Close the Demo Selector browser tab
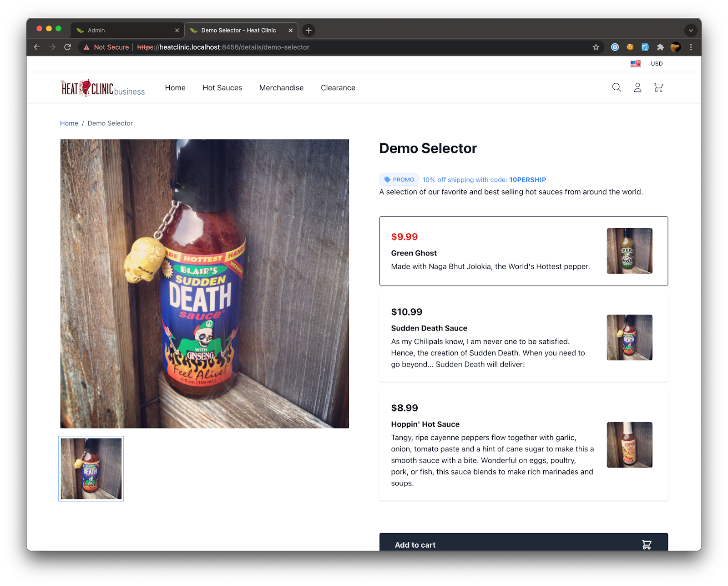Screen dimensions: 728x586 point(290,31)
